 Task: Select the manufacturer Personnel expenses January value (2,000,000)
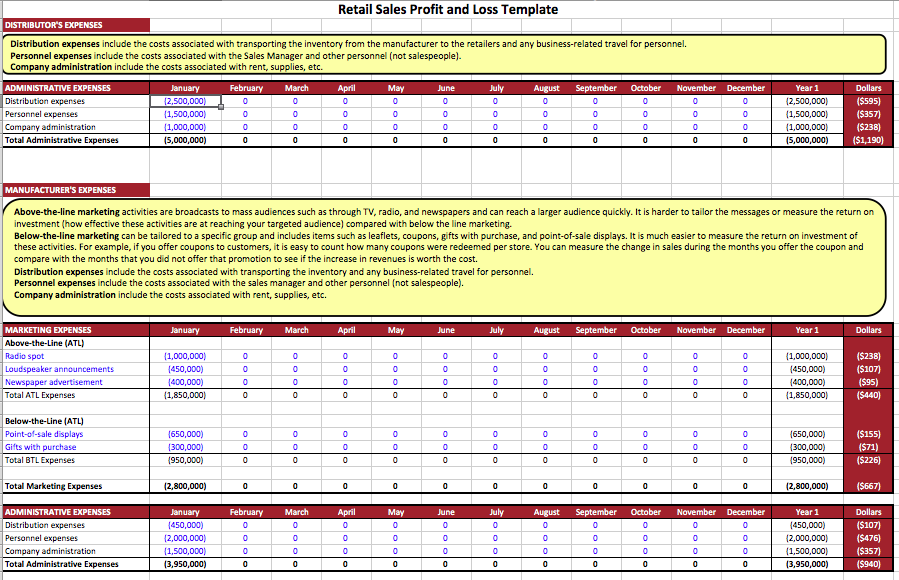coord(185,538)
